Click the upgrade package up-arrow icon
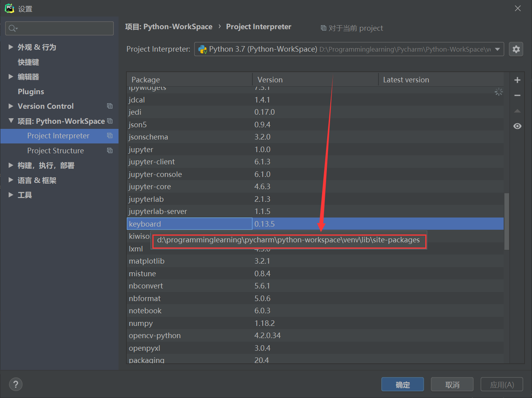 pos(517,111)
